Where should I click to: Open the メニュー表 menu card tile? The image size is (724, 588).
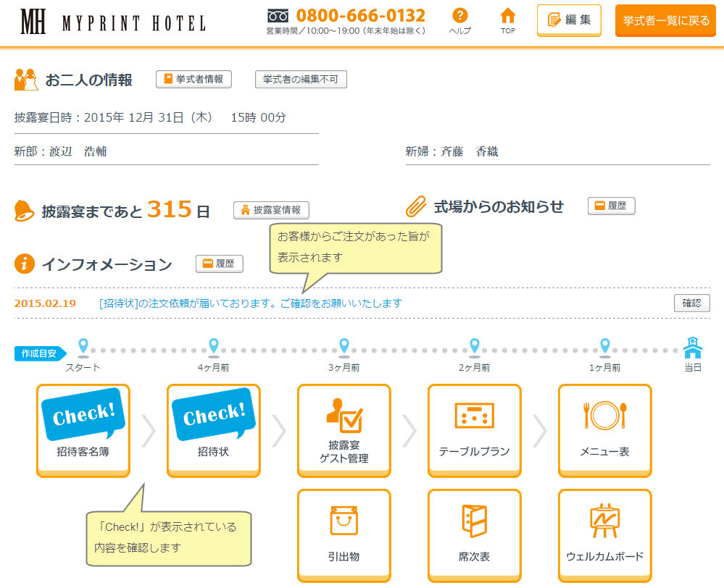click(x=605, y=430)
